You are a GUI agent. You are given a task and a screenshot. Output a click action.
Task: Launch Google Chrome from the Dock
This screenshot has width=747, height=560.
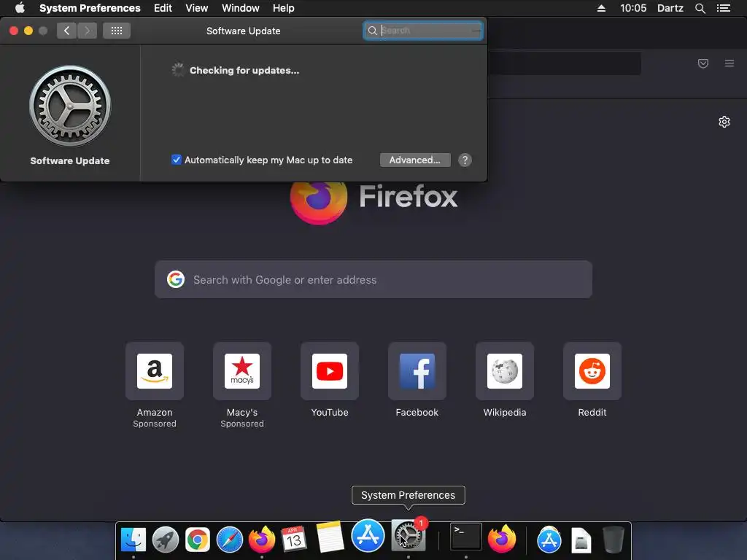197,540
